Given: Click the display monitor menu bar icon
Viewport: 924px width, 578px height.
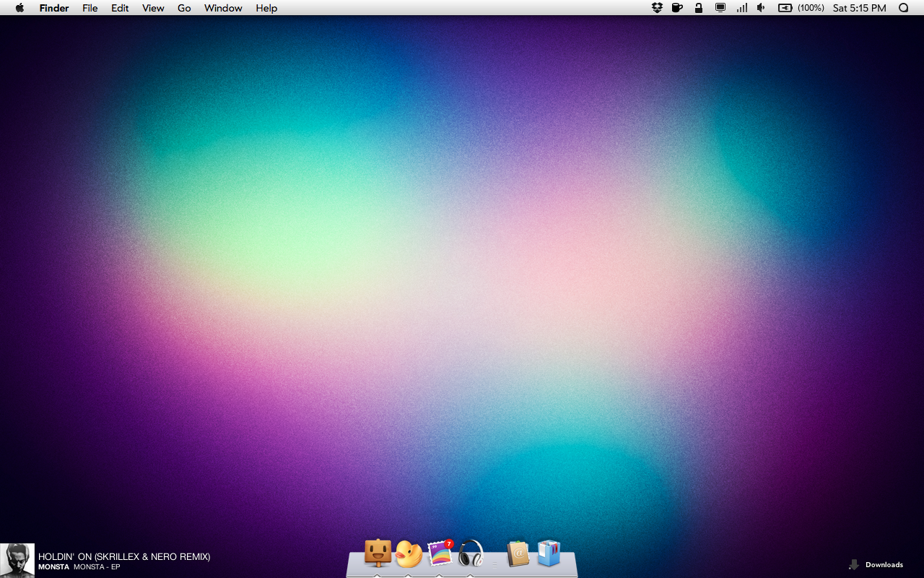Looking at the screenshot, I should pyautogui.click(x=720, y=8).
